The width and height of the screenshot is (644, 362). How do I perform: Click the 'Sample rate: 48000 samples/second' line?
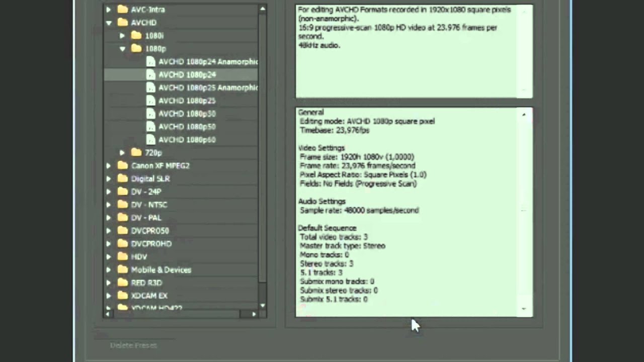tap(359, 210)
